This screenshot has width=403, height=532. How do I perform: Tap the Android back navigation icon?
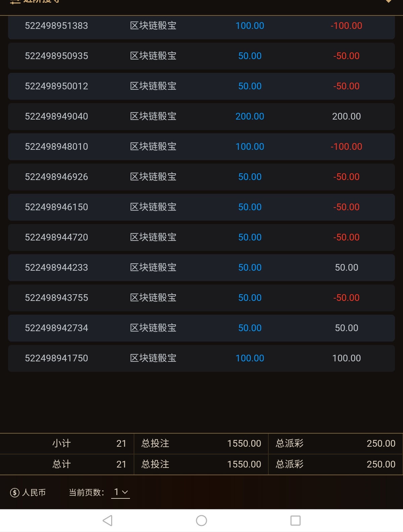[x=107, y=521]
